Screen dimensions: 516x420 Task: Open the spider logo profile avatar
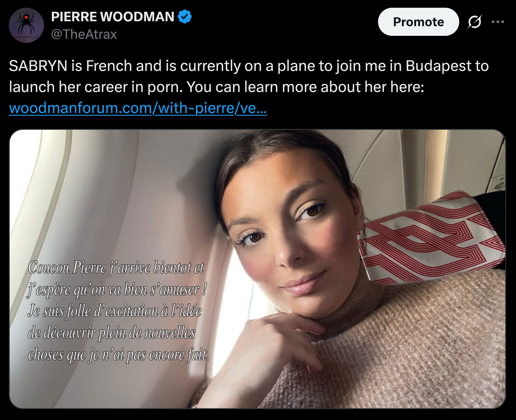point(26,25)
